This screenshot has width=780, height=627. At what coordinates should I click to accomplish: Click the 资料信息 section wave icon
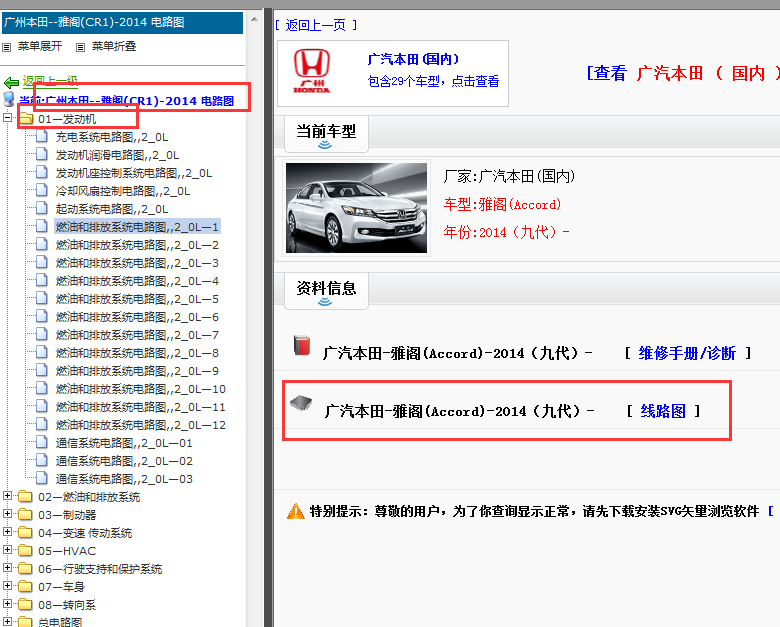point(325,302)
